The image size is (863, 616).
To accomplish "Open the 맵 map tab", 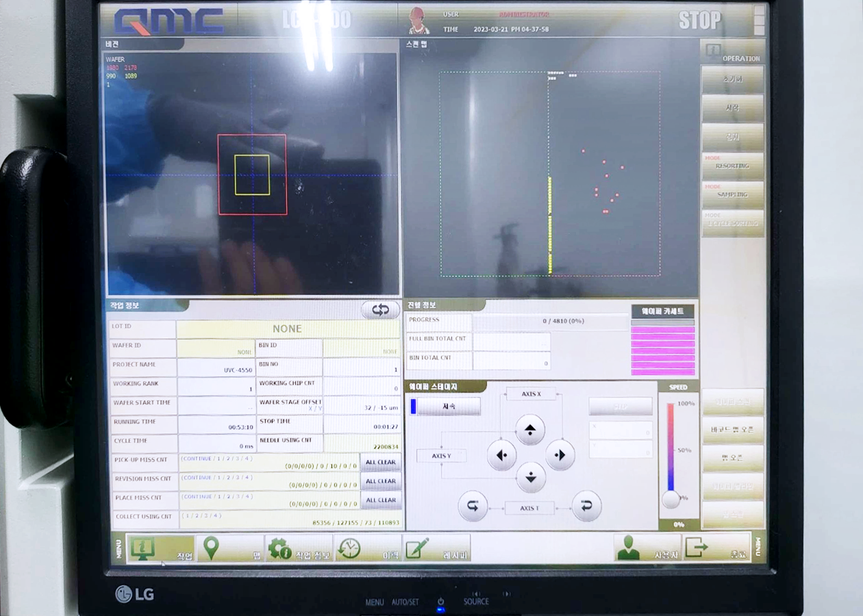I will coord(230,549).
